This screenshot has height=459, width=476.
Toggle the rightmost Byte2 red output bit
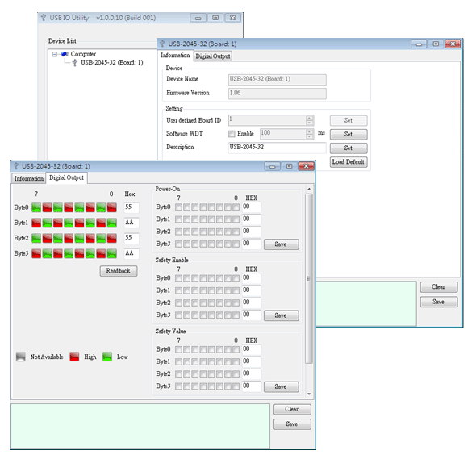point(111,238)
